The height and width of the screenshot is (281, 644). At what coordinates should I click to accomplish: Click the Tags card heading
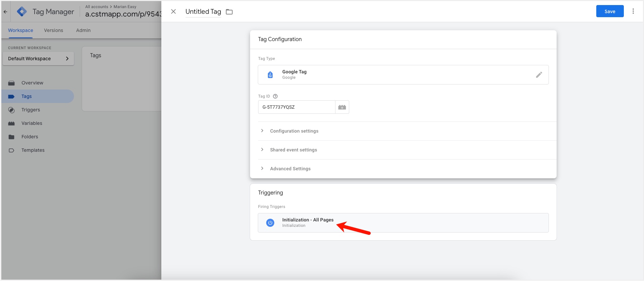pyautogui.click(x=95, y=56)
